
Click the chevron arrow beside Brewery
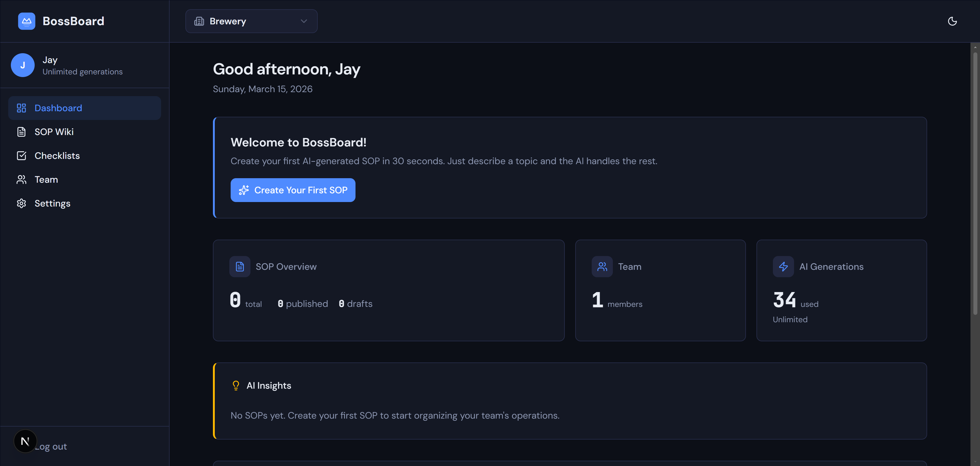click(x=304, y=21)
